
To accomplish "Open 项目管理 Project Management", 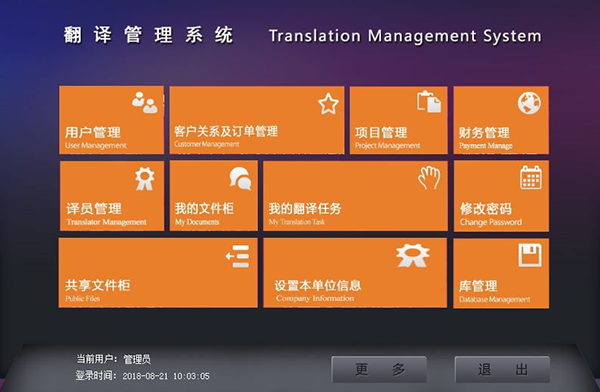I will [x=398, y=120].
